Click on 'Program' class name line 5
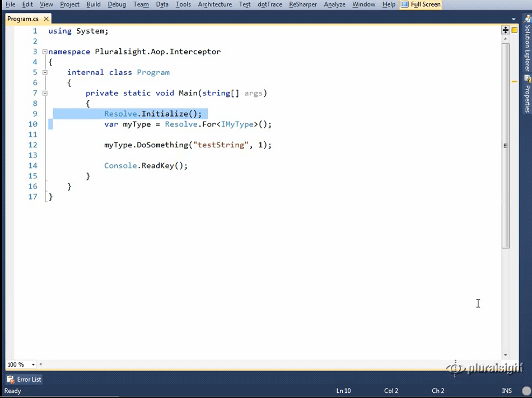The width and height of the screenshot is (532, 398). (x=153, y=72)
